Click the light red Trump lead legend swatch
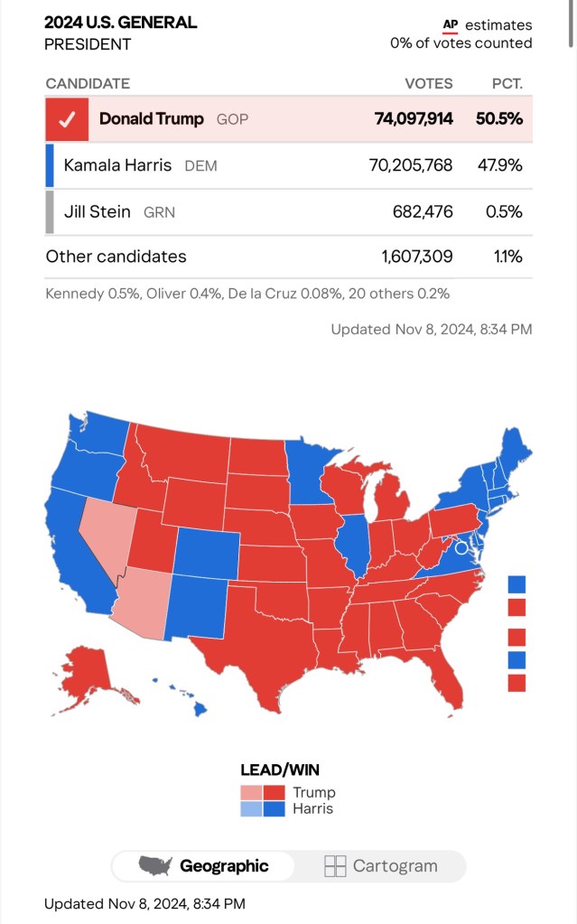 pyautogui.click(x=251, y=792)
